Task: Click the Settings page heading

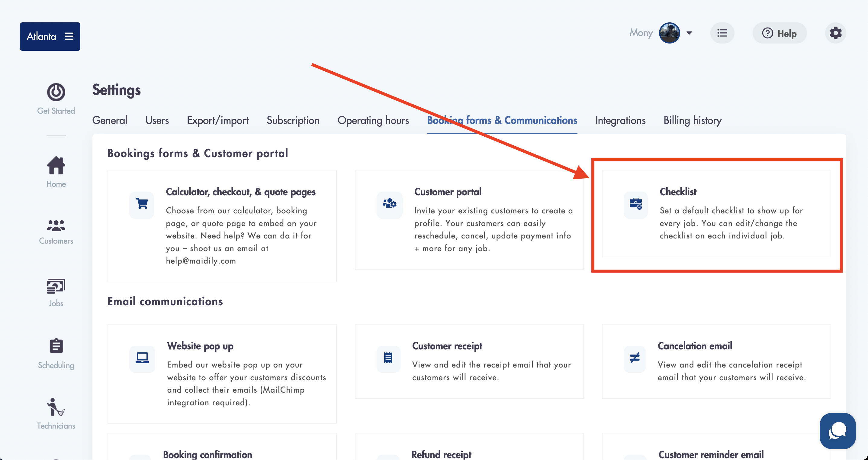Action: coord(117,90)
